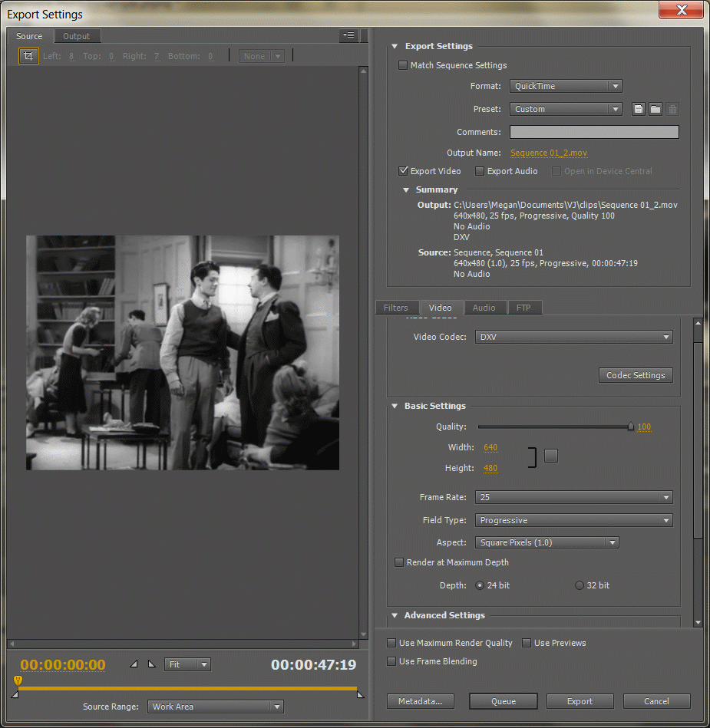Click the Quality slider handle

click(630, 427)
